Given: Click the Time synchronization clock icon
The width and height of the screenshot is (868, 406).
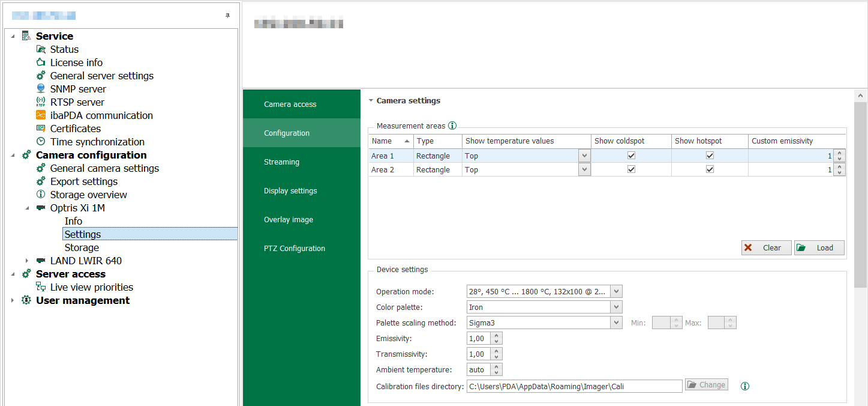Looking at the screenshot, I should tap(41, 142).
